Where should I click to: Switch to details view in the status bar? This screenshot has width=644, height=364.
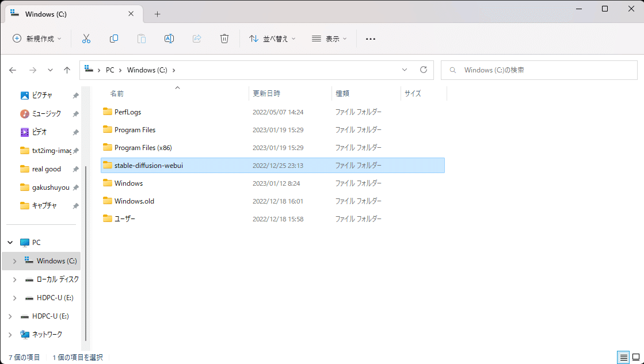click(x=623, y=358)
